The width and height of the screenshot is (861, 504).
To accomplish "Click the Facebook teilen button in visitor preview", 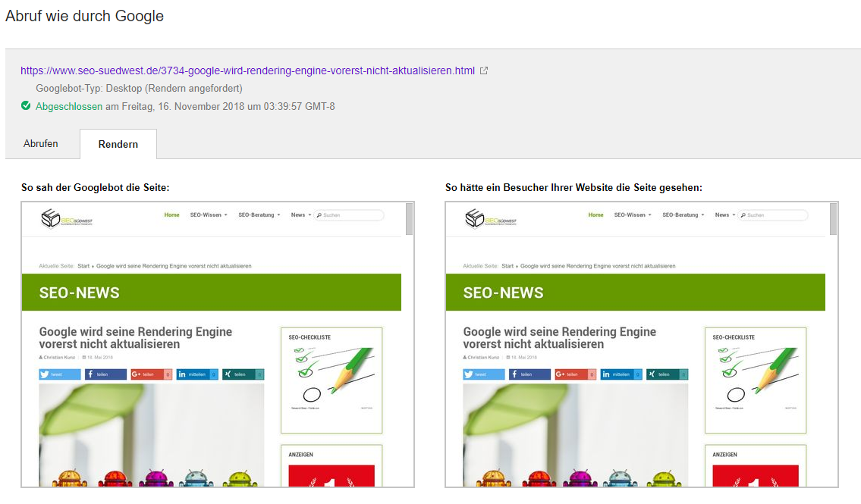I will (529, 374).
